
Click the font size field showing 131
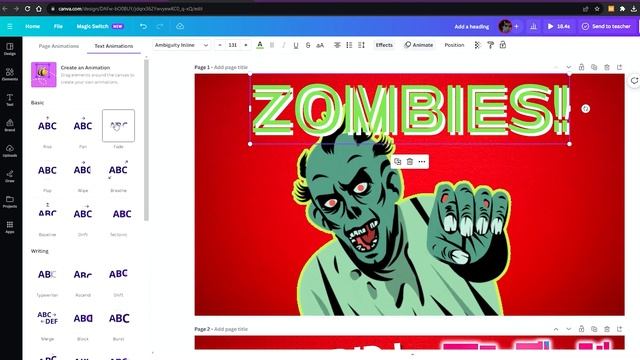click(x=233, y=45)
